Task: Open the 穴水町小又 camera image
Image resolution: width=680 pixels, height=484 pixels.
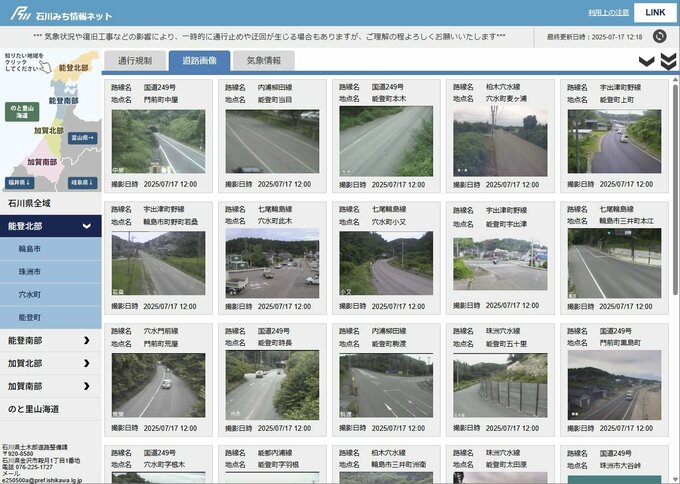Action: [x=386, y=263]
